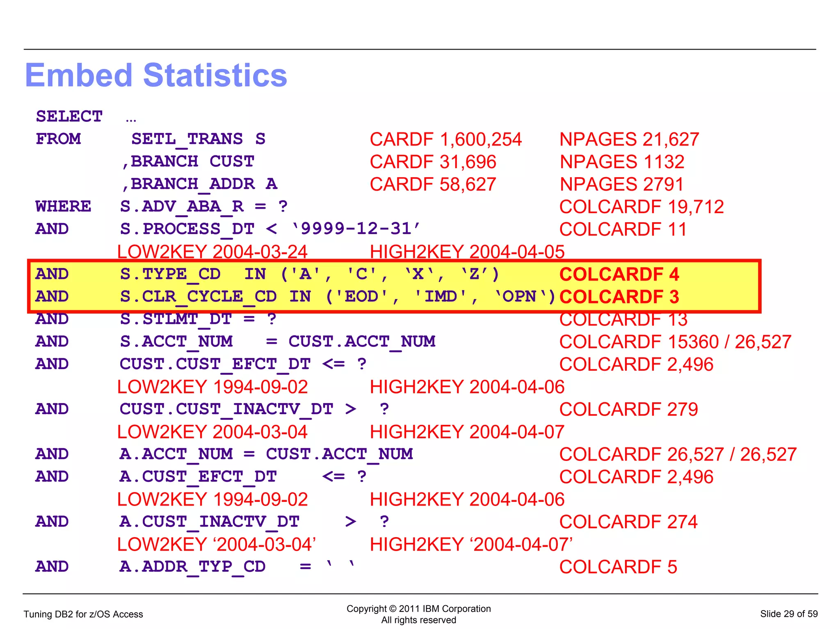840x629 pixels.
Task: Select the 'CARDF 1,600,254' value
Action: click(x=446, y=139)
